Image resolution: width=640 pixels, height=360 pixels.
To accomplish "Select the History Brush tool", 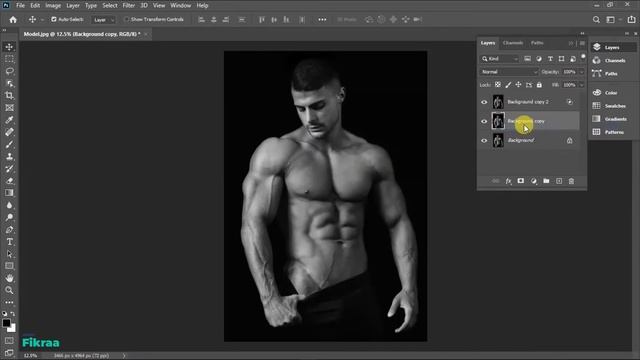I will coord(9,169).
